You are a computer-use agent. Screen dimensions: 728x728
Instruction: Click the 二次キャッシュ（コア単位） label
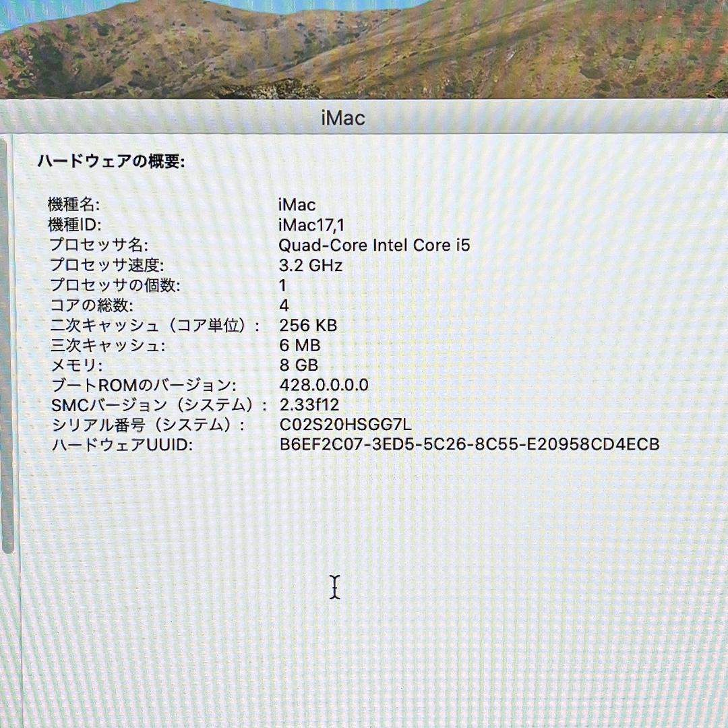(x=155, y=324)
